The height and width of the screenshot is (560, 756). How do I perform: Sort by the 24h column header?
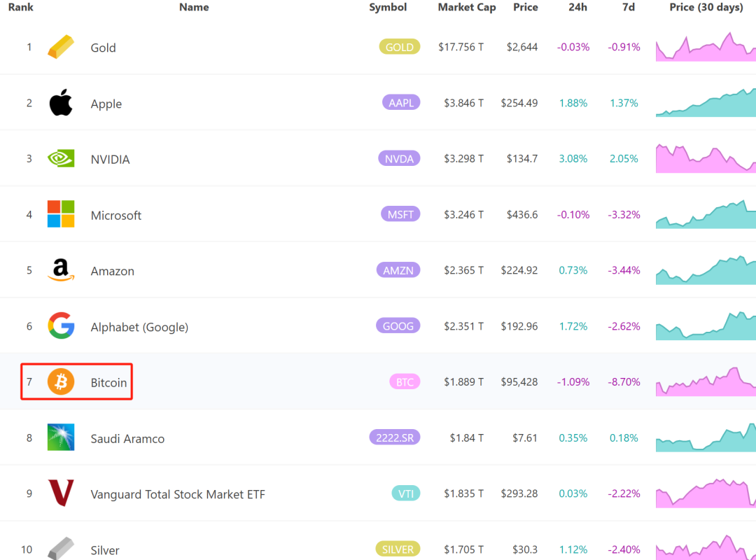[578, 7]
